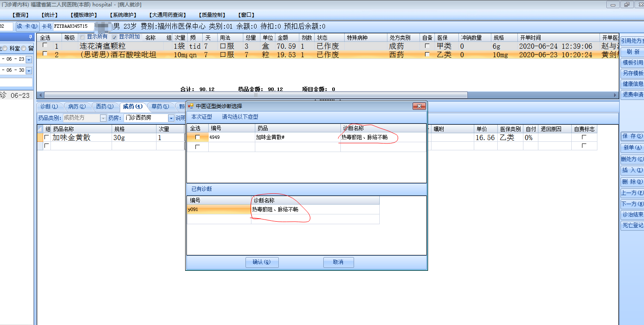Viewport: 644px width, 325px height.
Task: Click the 删除(D) button
Action: tap(633, 182)
